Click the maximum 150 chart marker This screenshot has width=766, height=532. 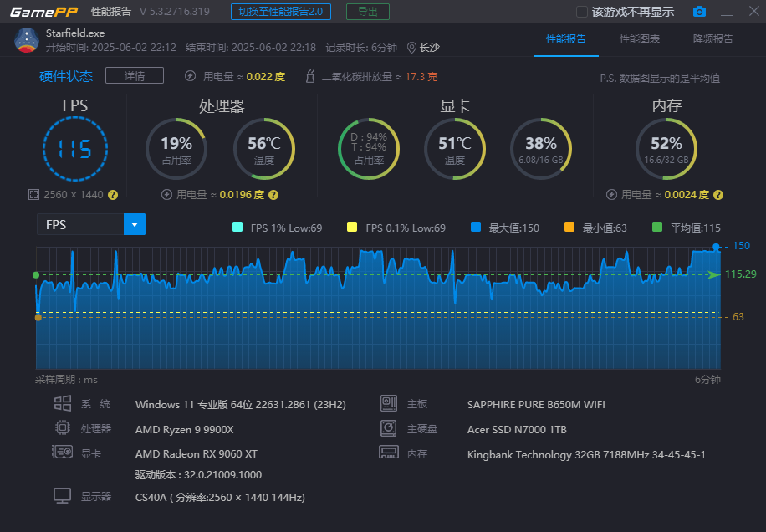coord(716,247)
